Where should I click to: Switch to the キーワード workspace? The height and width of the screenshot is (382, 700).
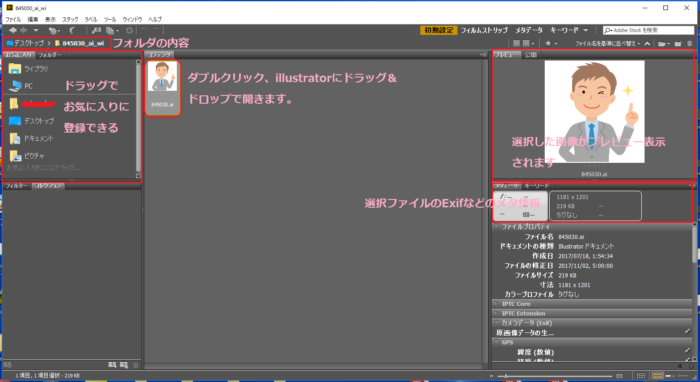pos(564,30)
